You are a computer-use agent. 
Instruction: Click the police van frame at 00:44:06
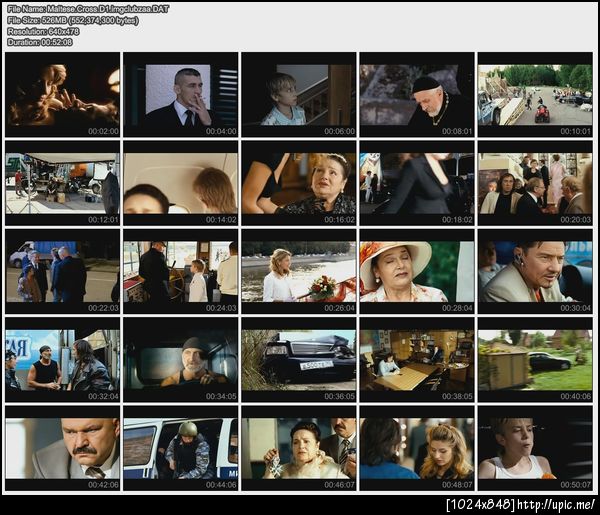pyautogui.click(x=181, y=448)
